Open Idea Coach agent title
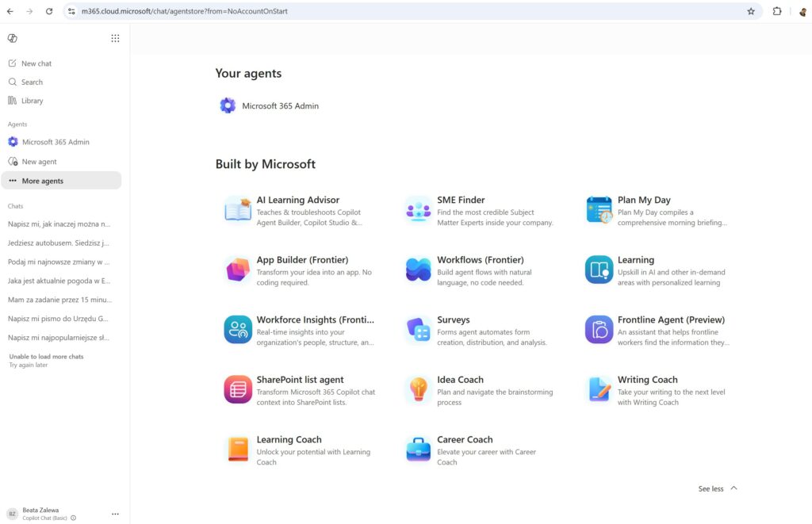Screen dimensions: 812x524 coord(460,380)
